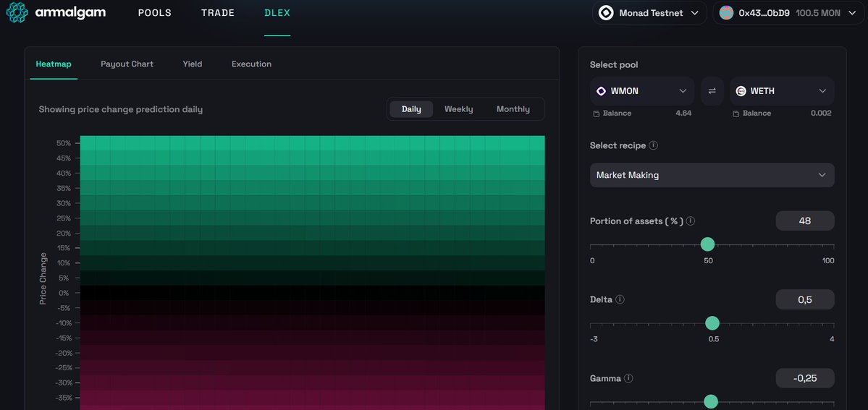868x410 pixels.
Task: Click the 100.5 MON balance text
Action: (x=817, y=13)
